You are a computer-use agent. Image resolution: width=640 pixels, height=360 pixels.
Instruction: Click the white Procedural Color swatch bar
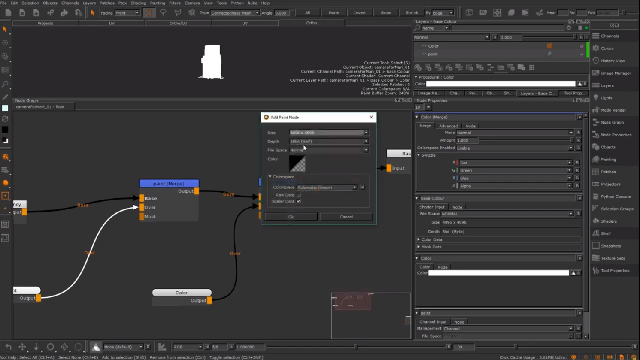[x=501, y=84]
